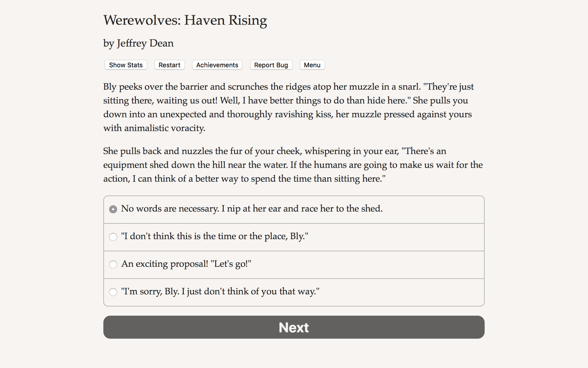
Task: Click the second choice's radio circle
Action: [x=113, y=236]
